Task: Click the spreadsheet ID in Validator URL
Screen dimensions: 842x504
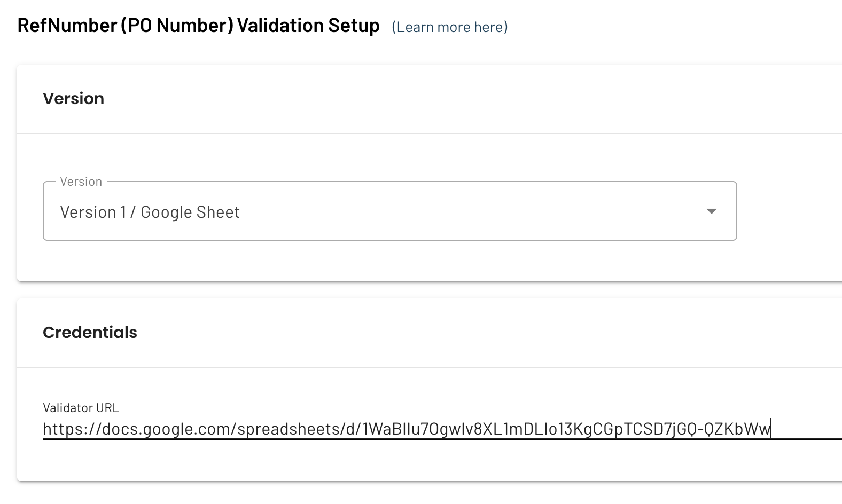Action: (566, 429)
